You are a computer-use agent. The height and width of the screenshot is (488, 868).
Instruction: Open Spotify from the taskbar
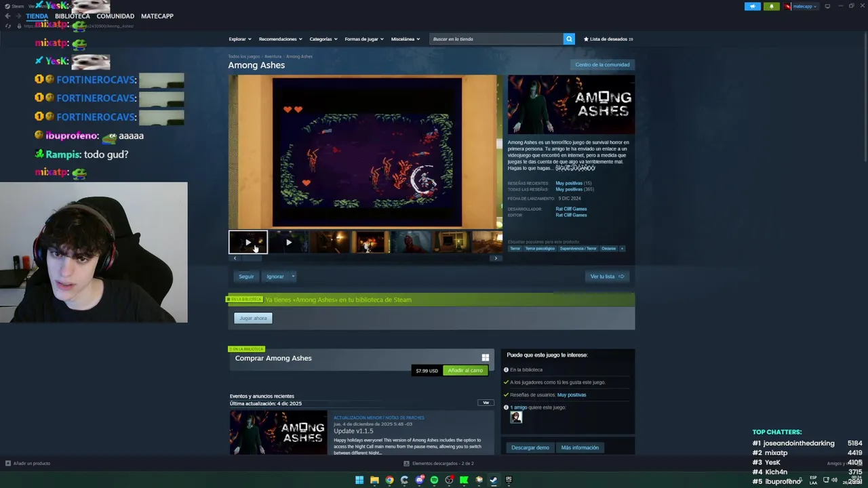[434, 480]
